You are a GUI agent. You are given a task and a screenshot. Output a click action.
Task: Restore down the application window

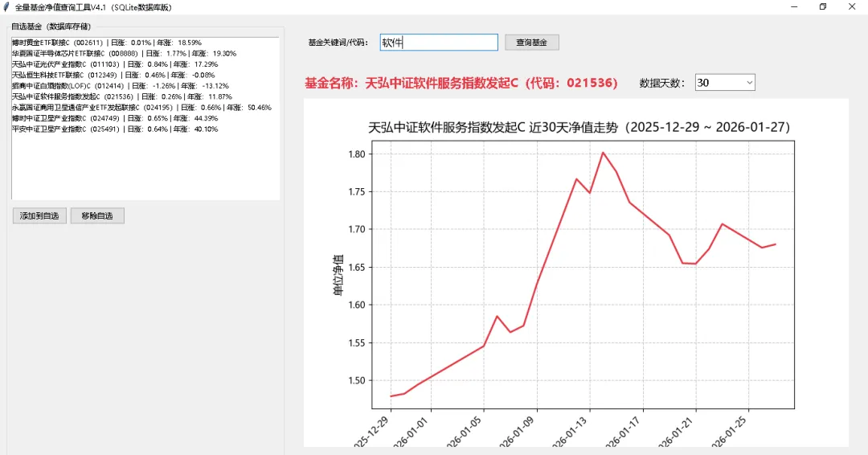point(823,7)
